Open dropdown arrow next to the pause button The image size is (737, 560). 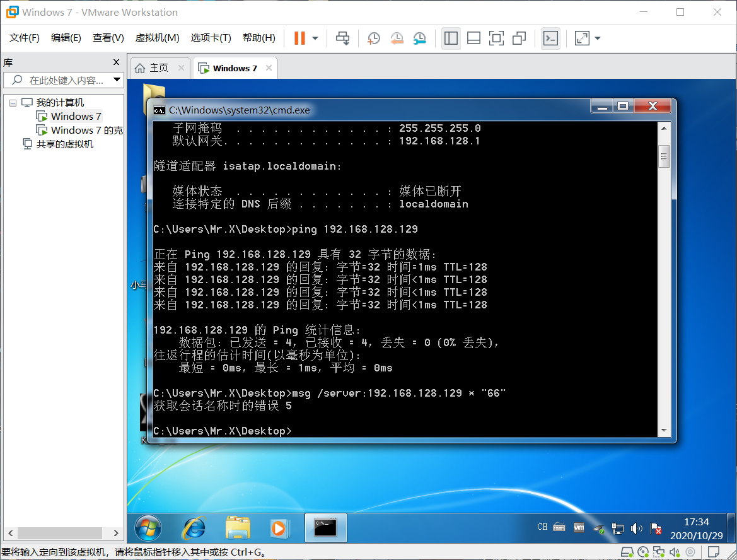click(x=315, y=38)
